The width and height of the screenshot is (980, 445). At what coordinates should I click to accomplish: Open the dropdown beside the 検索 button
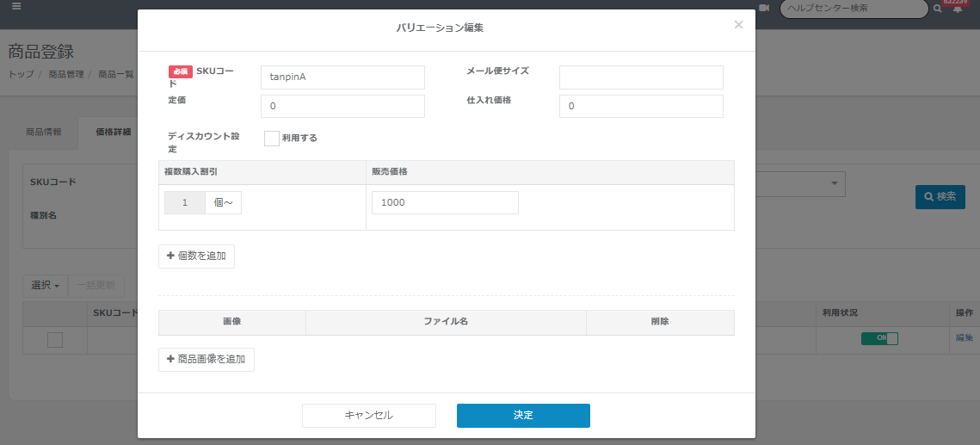pos(833,183)
